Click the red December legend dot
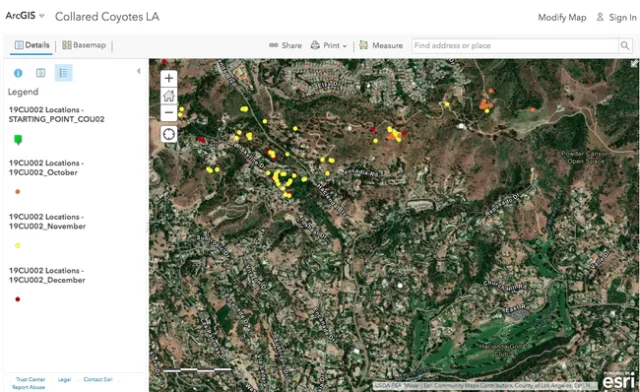The width and height of the screenshot is (640, 392). pyautogui.click(x=18, y=299)
